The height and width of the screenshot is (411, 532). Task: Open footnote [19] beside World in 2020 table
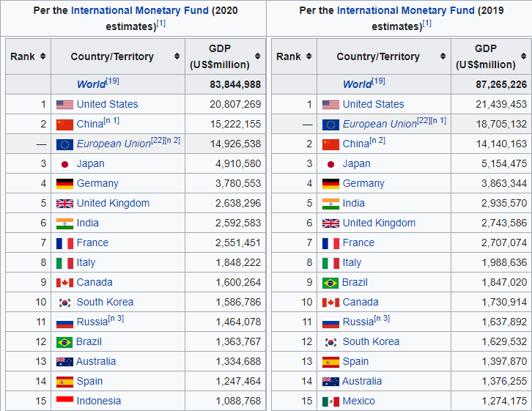coord(112,81)
